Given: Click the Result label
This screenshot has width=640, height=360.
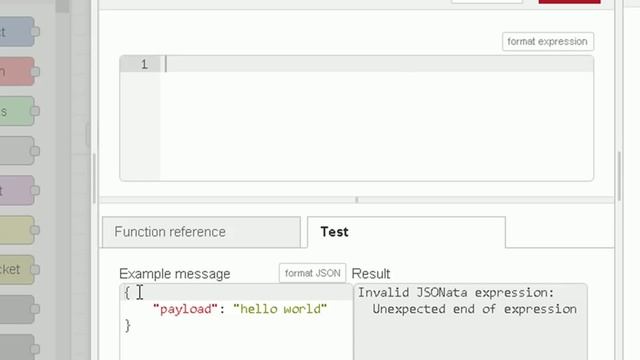Looking at the screenshot, I should 371,273.
